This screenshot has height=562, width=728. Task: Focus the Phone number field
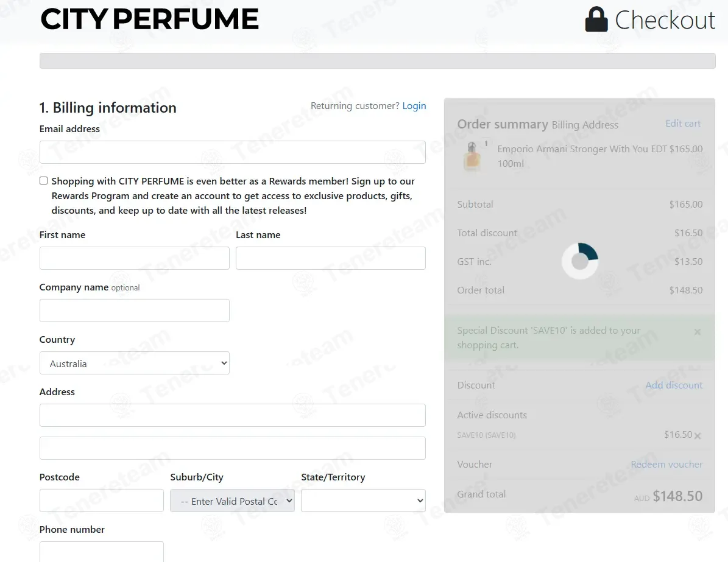click(102, 552)
